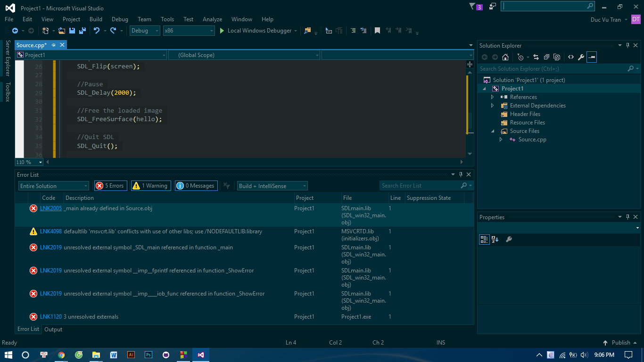Toggle the 1 Warning filter

click(150, 186)
